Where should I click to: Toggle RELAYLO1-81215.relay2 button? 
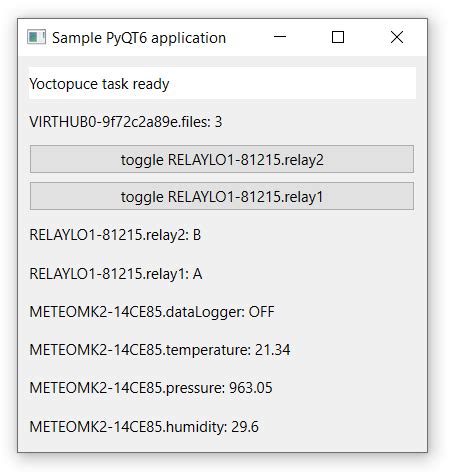[222, 159]
